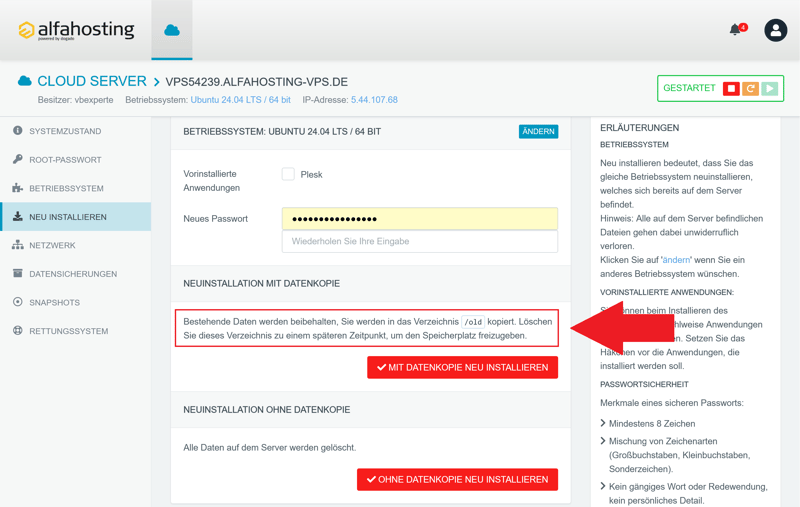Expand the Mischung von Zeichenarten bullet chevron
This screenshot has width=800, height=507.
(603, 441)
